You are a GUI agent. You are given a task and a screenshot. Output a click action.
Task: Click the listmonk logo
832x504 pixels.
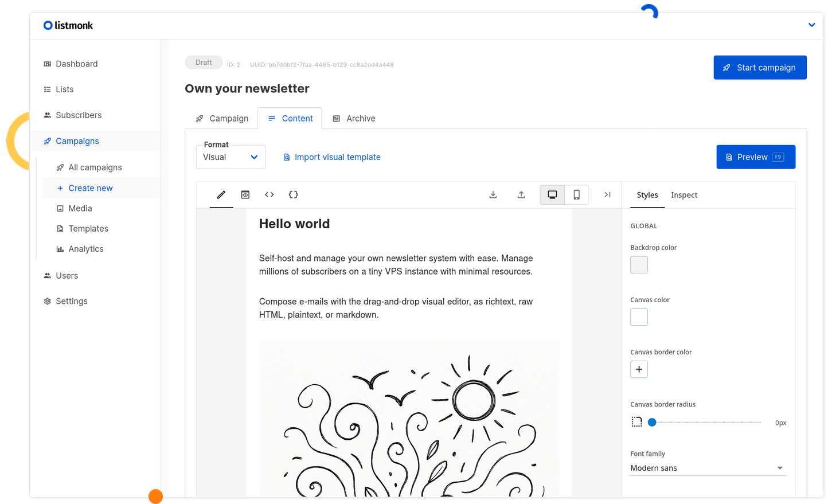point(68,25)
